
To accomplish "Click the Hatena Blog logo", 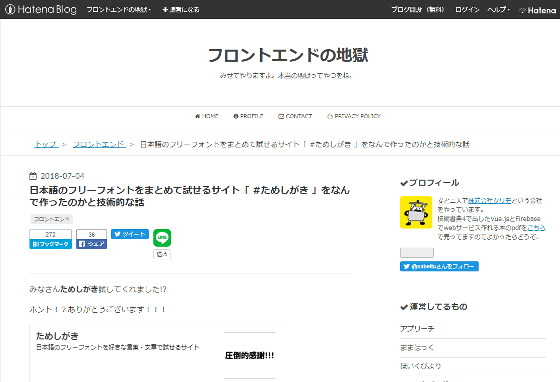I will click(x=41, y=9).
